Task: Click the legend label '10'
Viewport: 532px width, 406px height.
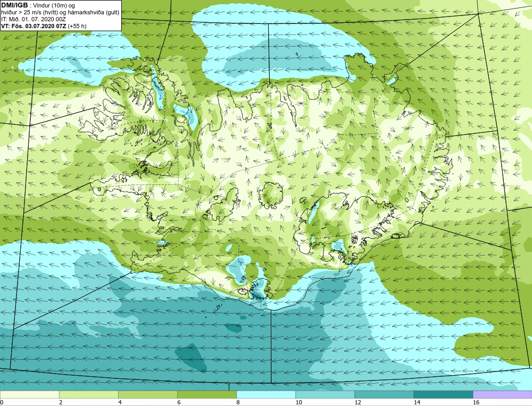Action: (x=298, y=402)
